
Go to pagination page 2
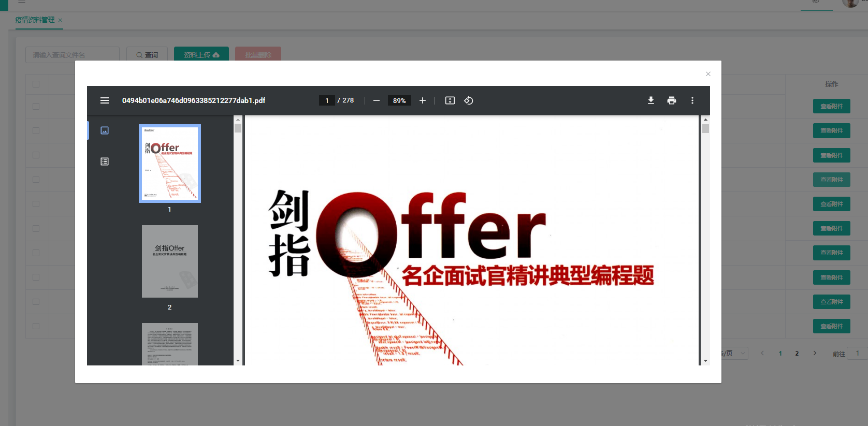pos(797,353)
